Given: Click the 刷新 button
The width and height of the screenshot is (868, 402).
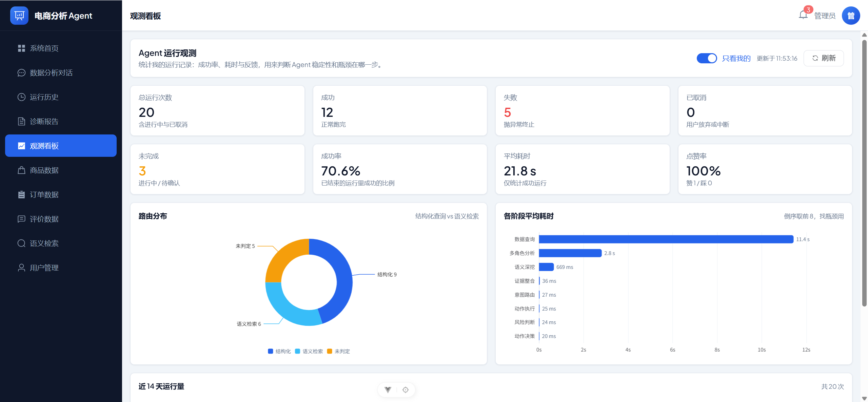Looking at the screenshot, I should (824, 58).
